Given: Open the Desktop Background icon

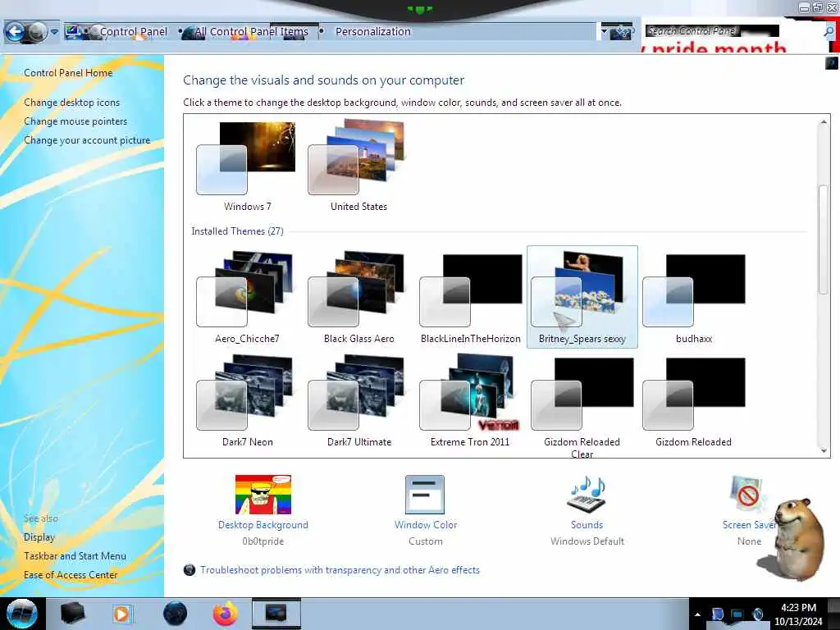Looking at the screenshot, I should pos(263,495).
